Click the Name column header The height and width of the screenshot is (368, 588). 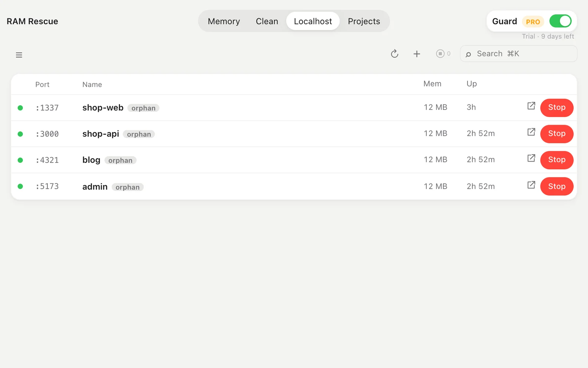tap(92, 85)
